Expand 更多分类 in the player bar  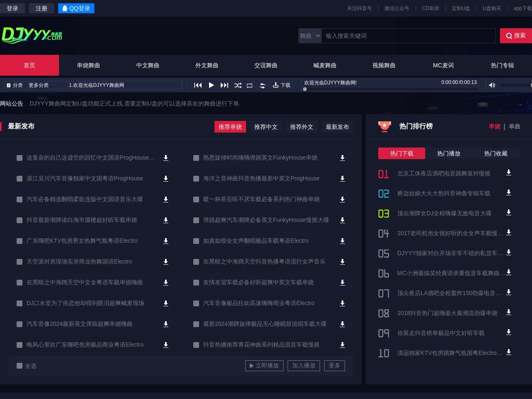(x=39, y=85)
